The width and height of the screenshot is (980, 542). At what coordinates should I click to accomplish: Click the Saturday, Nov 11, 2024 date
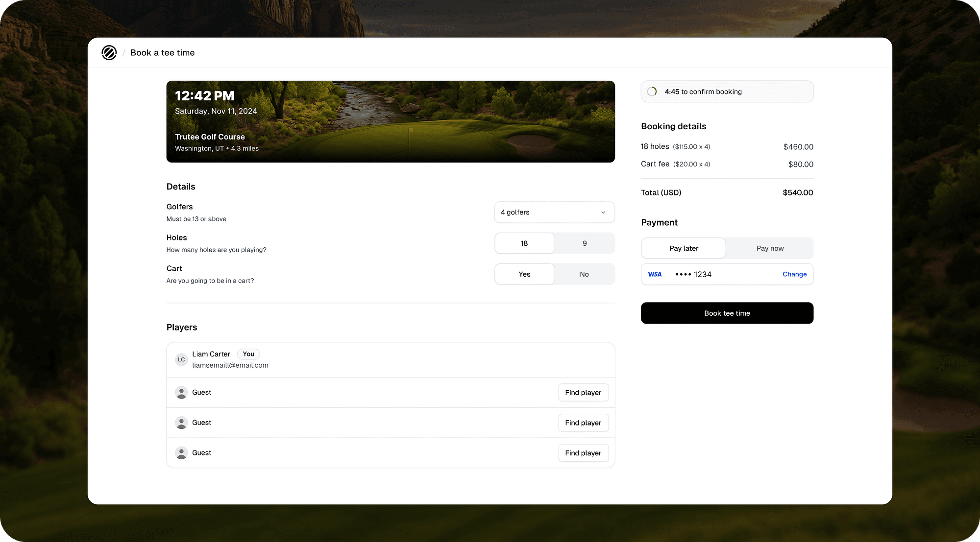click(216, 111)
